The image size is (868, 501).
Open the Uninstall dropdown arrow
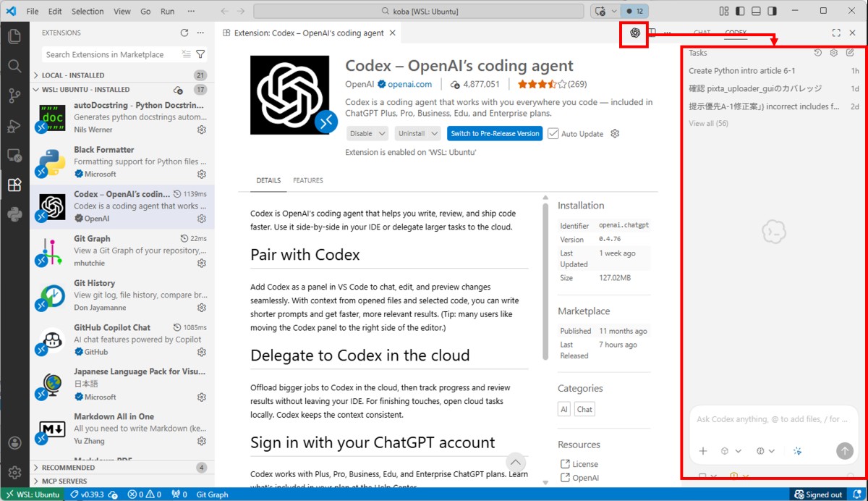tap(434, 134)
